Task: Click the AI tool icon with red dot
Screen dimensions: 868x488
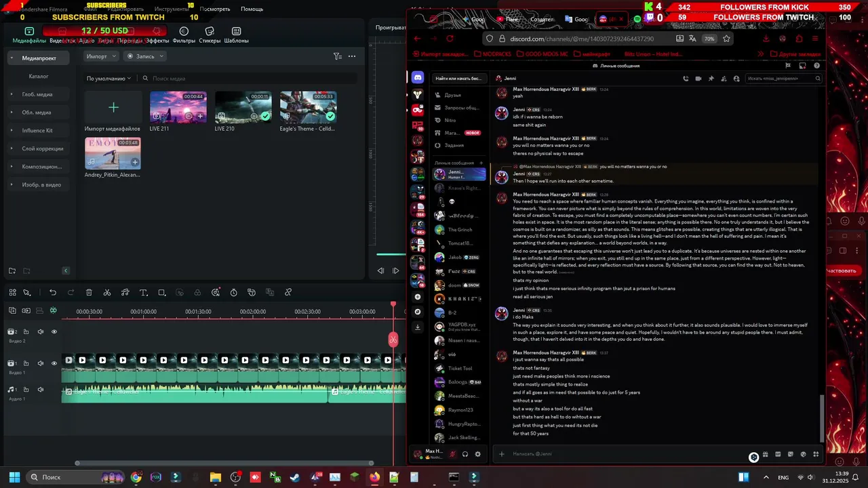Action: [216, 293]
